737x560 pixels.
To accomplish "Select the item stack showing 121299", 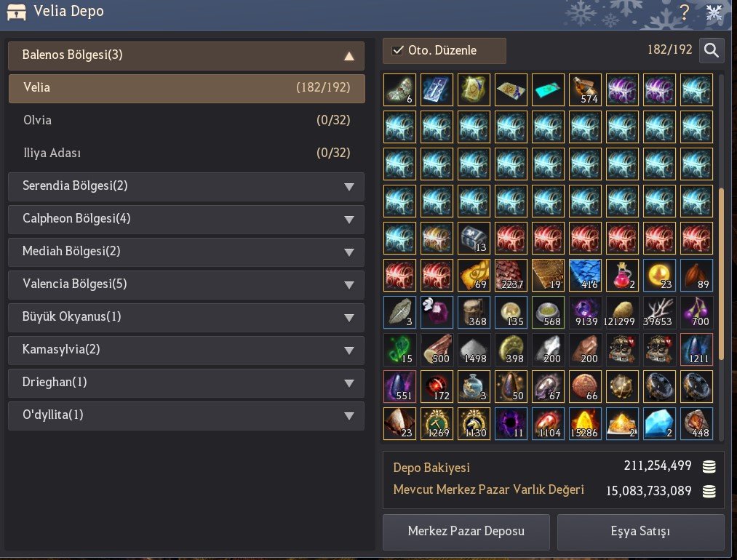I will 622,312.
